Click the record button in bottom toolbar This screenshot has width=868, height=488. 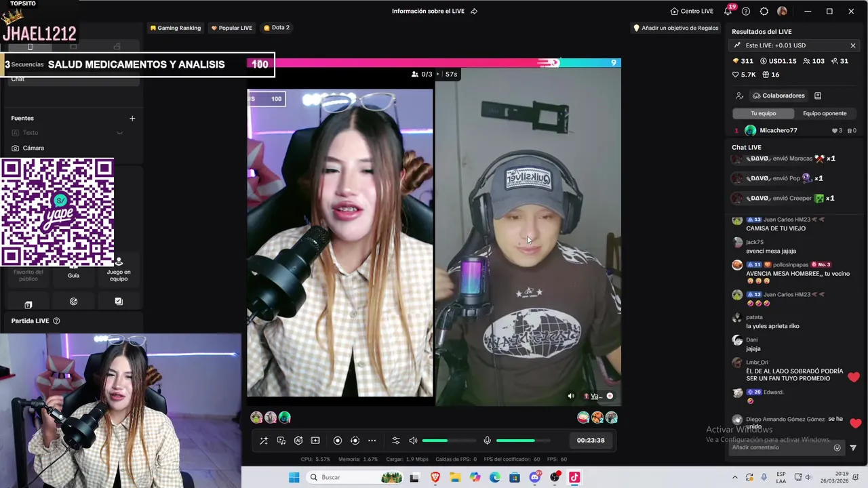tap(338, 441)
